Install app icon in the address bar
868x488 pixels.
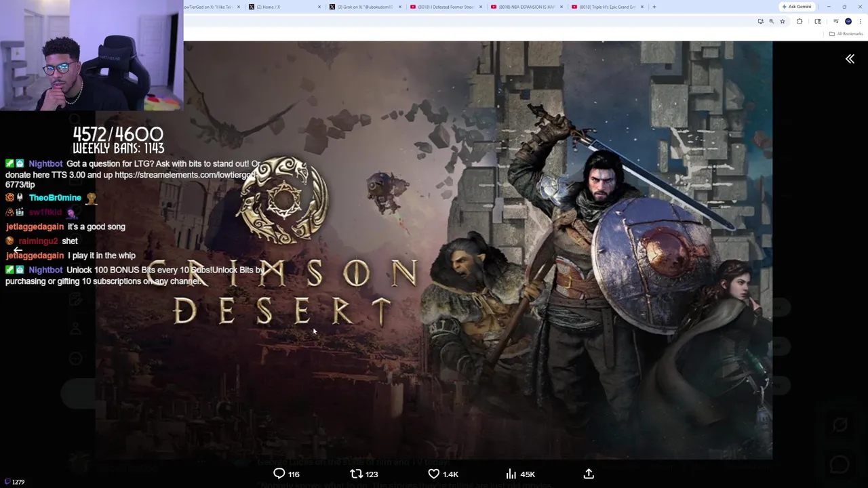coord(760,21)
